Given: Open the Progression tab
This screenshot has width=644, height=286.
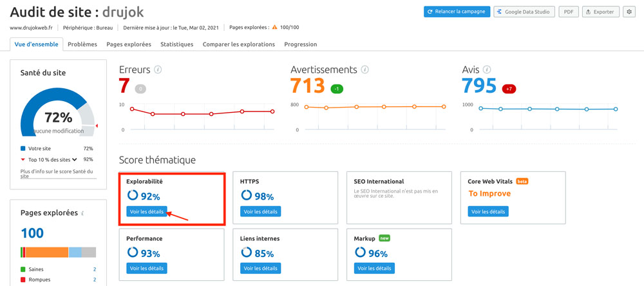Looking at the screenshot, I should pyautogui.click(x=301, y=44).
